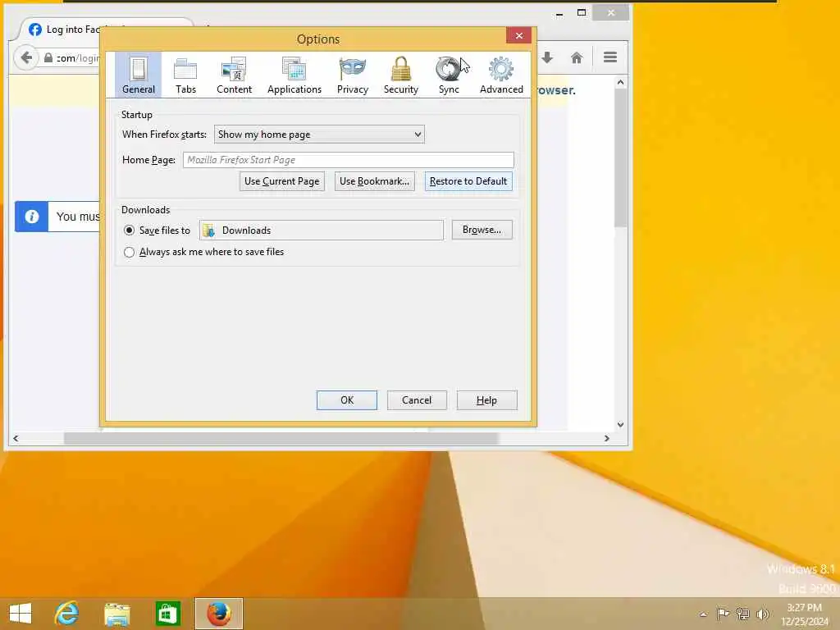Click the Firefox vertical scrollbar thumb
Viewport: 840px width, 630px height.
[x=620, y=158]
